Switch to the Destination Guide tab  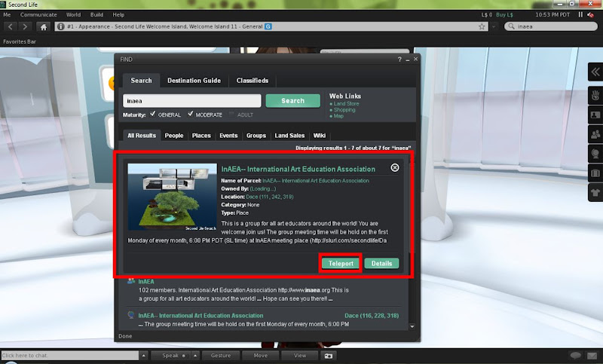(194, 81)
